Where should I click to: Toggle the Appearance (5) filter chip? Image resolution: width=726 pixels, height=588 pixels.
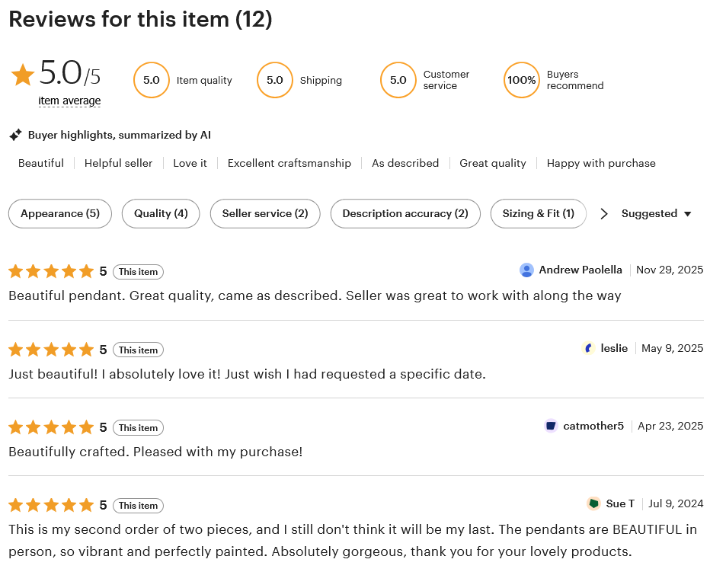[60, 213]
